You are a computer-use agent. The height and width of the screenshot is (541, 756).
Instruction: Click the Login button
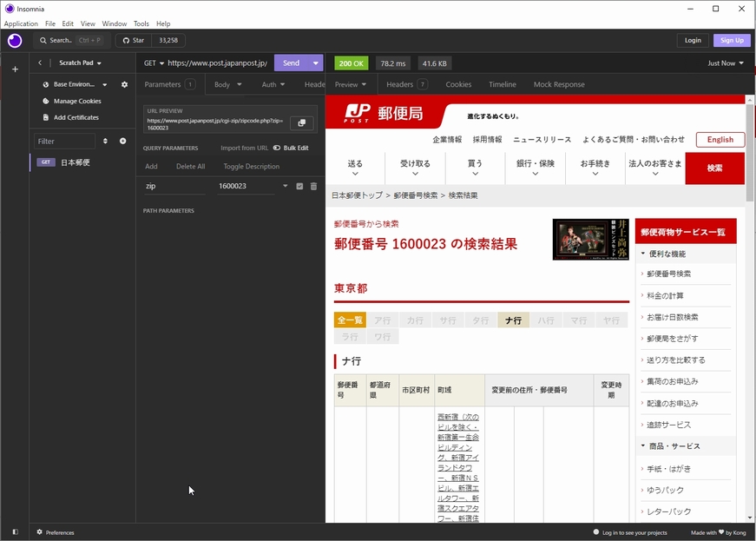693,41
